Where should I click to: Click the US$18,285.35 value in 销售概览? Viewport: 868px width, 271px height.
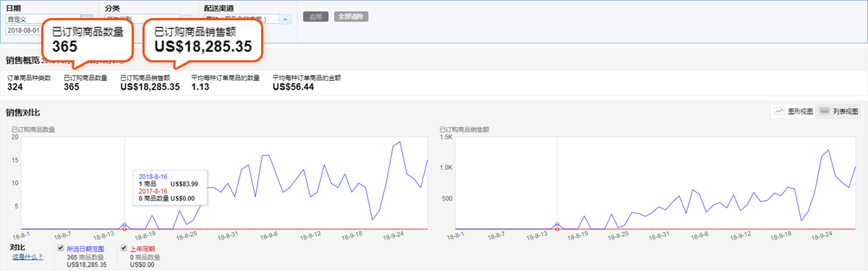click(x=150, y=87)
